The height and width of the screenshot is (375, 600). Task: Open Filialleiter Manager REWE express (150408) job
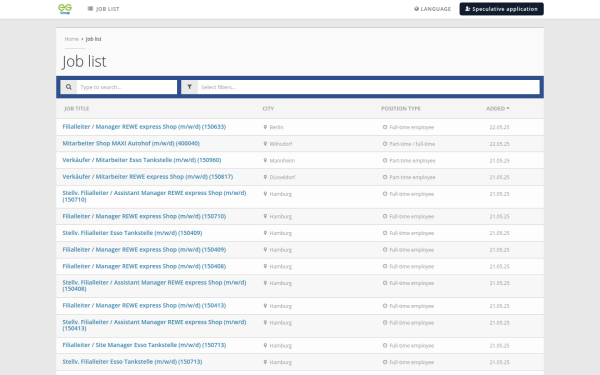tap(144, 266)
